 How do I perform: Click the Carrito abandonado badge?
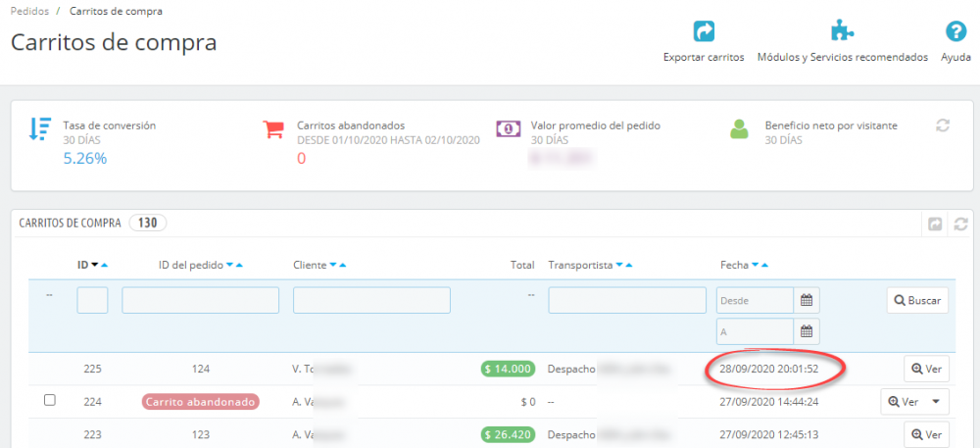point(201,402)
